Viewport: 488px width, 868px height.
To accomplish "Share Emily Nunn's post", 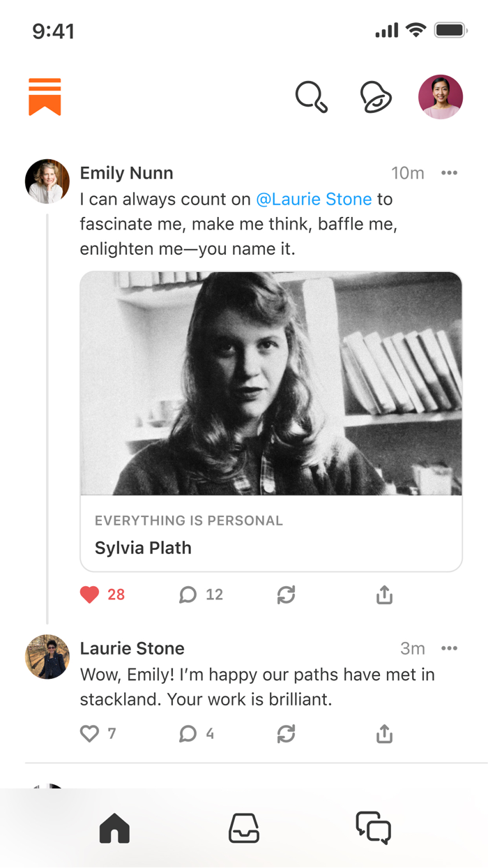I will click(x=384, y=594).
